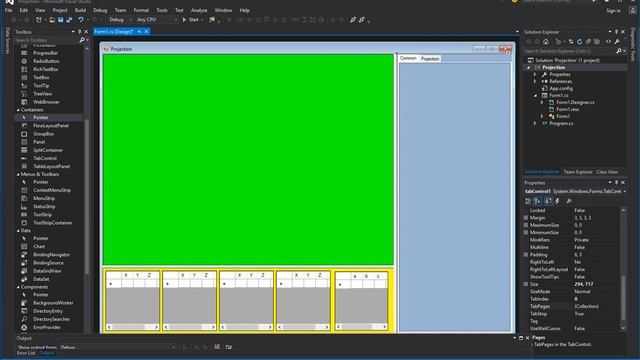Show Events lightning bolt in Properties panel
This screenshot has width=640, height=360.
[x=558, y=201]
